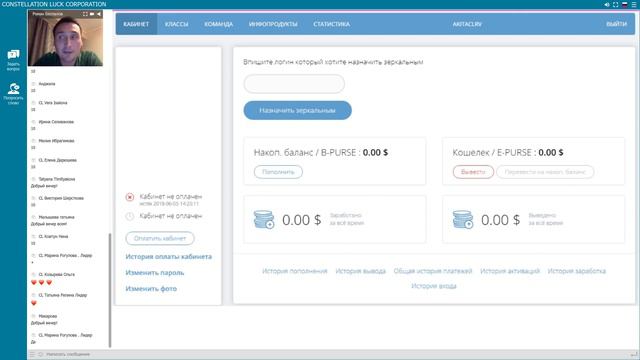Click the AKITACI.RV username in navbar
The height and width of the screenshot is (360, 640).
467,24
